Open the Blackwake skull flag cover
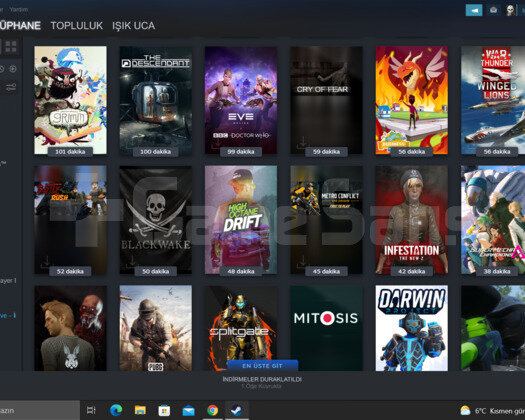The height and width of the screenshot is (420, 525). [x=156, y=220]
